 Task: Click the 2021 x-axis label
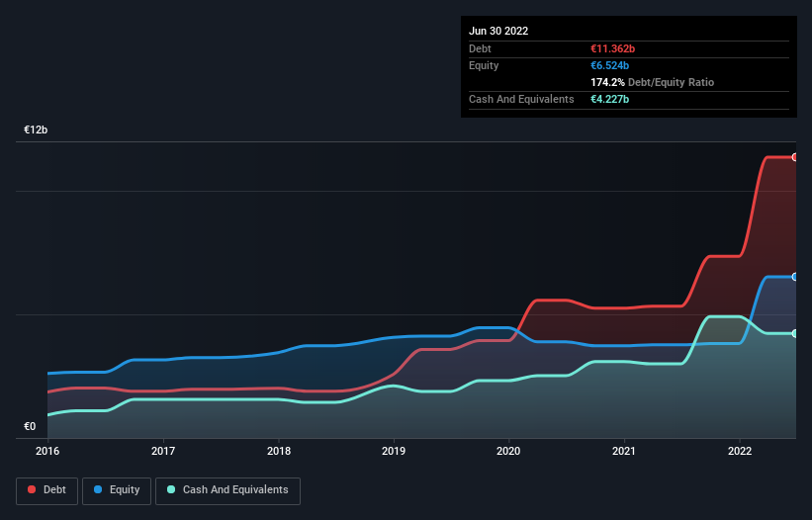[x=624, y=451]
